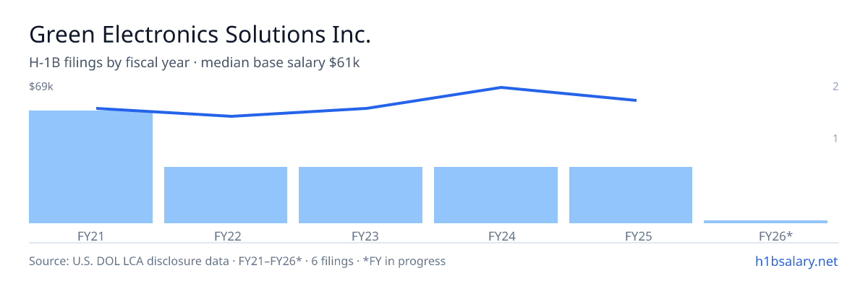
Task: Open the h1bsalary.net link
Action: click(x=796, y=261)
